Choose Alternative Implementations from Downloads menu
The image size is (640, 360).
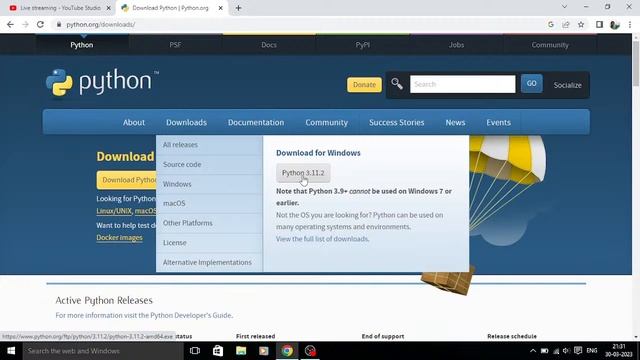click(209, 262)
